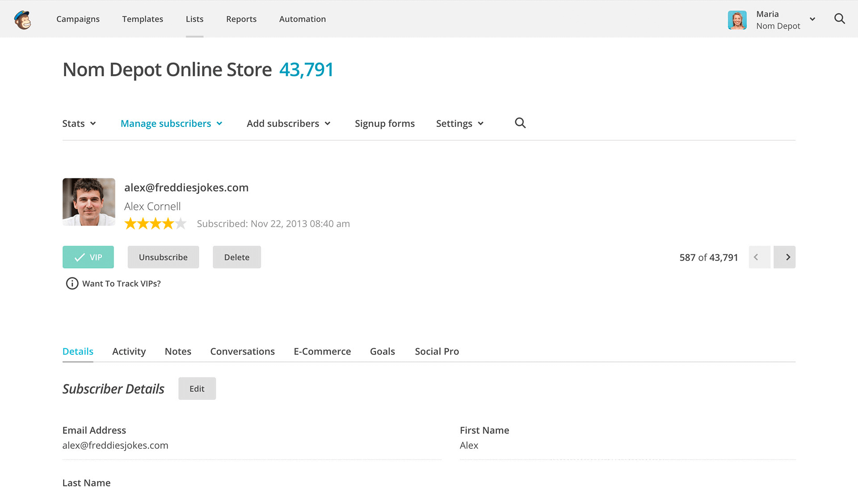858x504 pixels.
Task: Expand the Settings dropdown menu
Action: (459, 123)
